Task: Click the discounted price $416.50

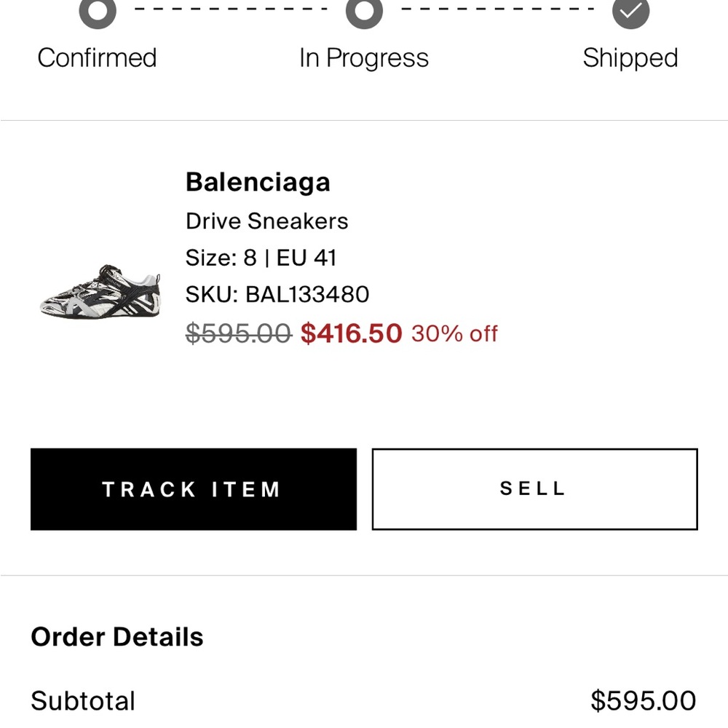Action: tap(351, 333)
